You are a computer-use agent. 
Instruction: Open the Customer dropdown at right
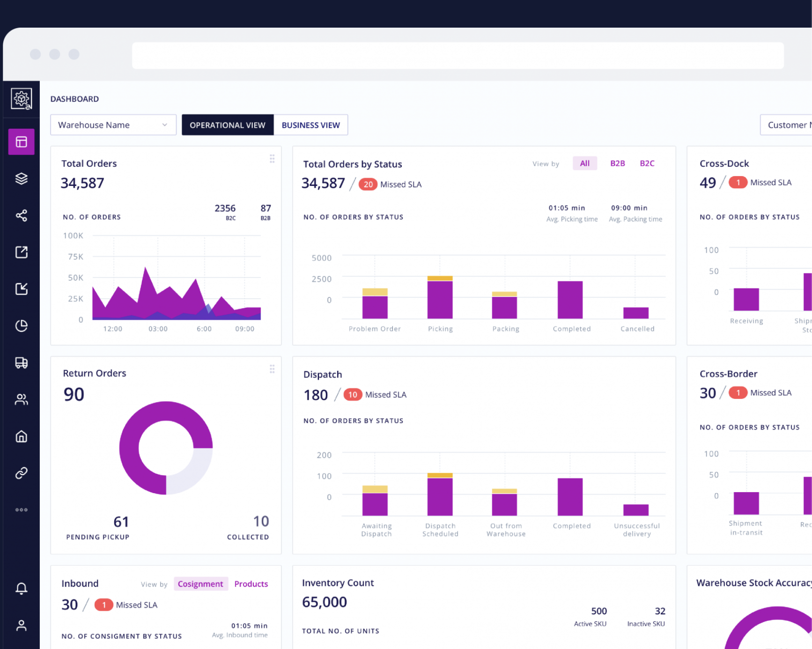point(786,125)
